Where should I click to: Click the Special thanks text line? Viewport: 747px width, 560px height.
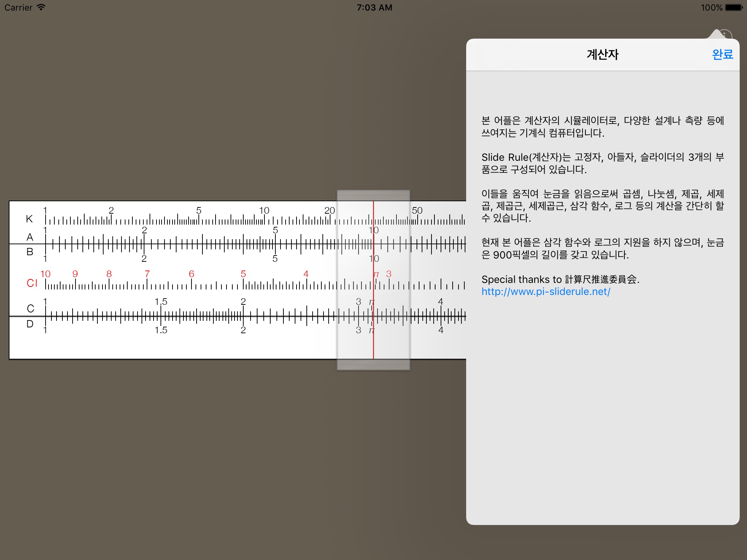[x=560, y=280]
